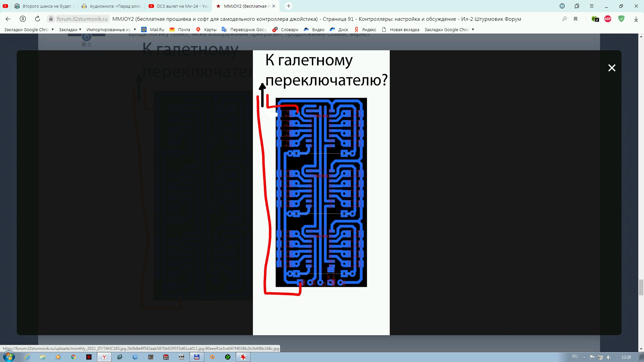Switch to the 'DCS вылет на Ми-24' tab
Screen dimensions: 644x362
[178, 6]
